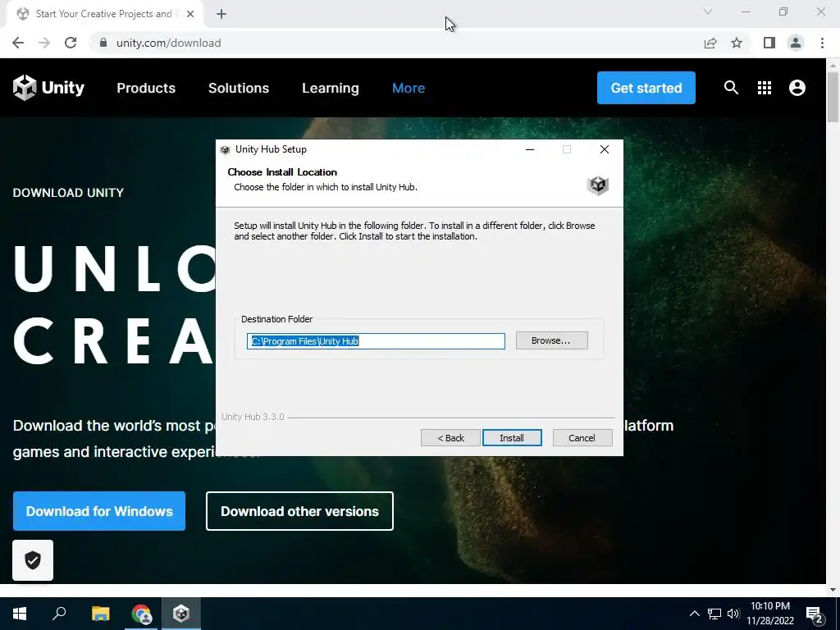
Task: Click the Unity logo in site header
Action: click(48, 87)
